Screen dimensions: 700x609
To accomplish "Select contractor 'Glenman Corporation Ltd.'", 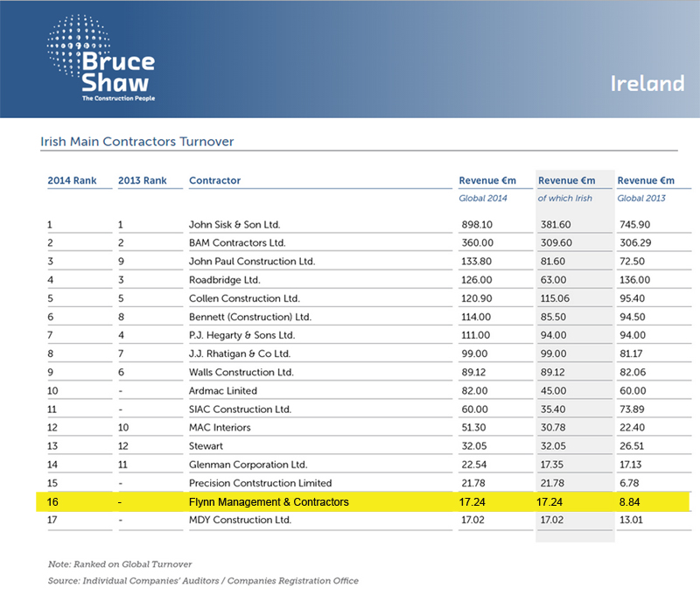I will pyautogui.click(x=248, y=465).
